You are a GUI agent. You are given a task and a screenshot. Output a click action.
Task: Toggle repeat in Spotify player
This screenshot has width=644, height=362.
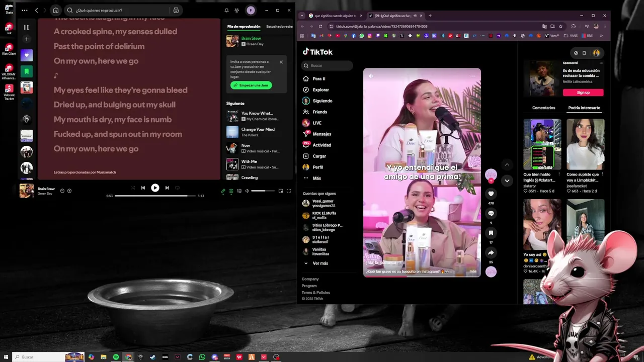click(177, 188)
